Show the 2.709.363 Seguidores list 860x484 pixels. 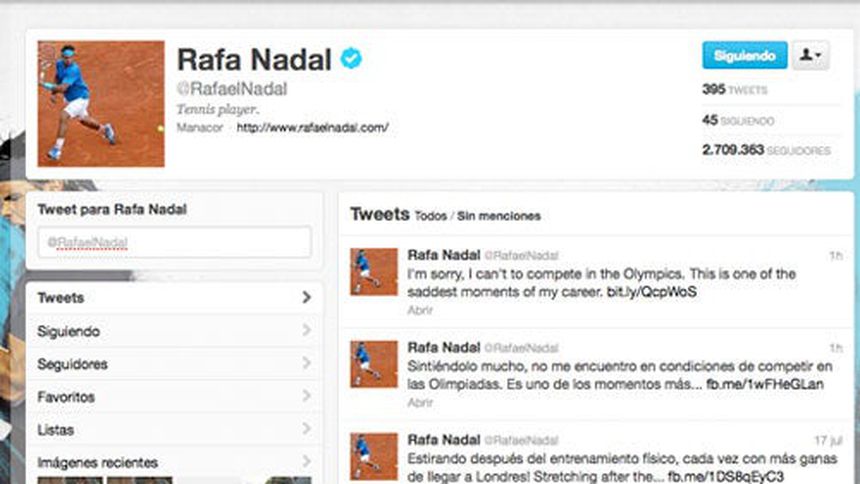[x=766, y=150]
